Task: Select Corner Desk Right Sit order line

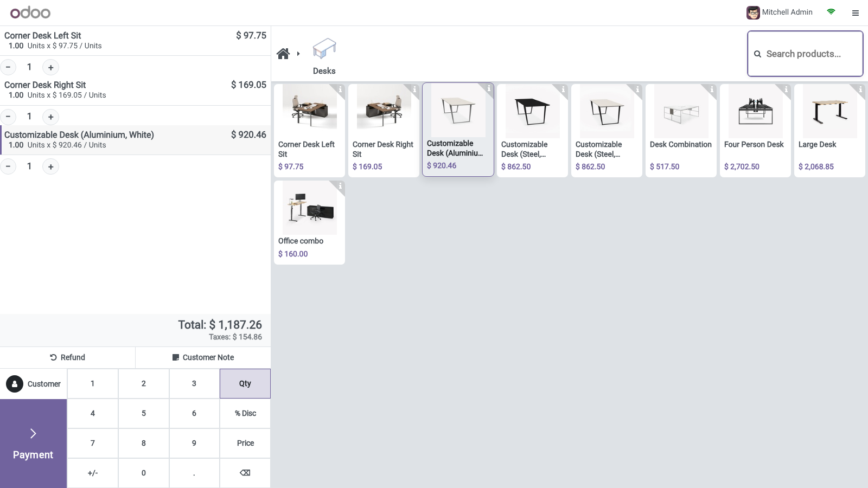Action: point(135,90)
